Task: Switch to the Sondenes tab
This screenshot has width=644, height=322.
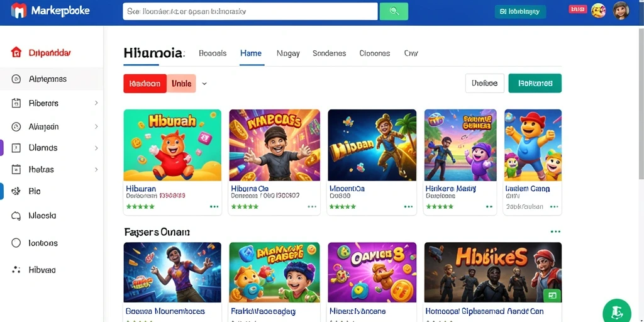Action: tap(329, 53)
